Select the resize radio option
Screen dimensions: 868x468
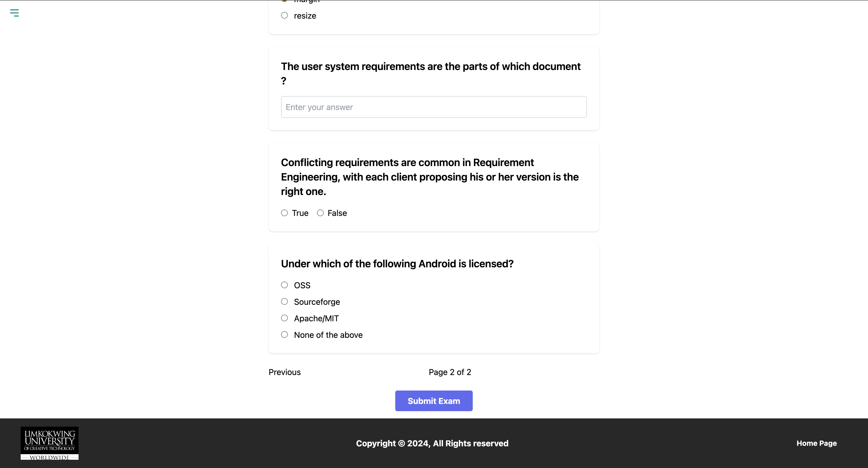tap(284, 15)
